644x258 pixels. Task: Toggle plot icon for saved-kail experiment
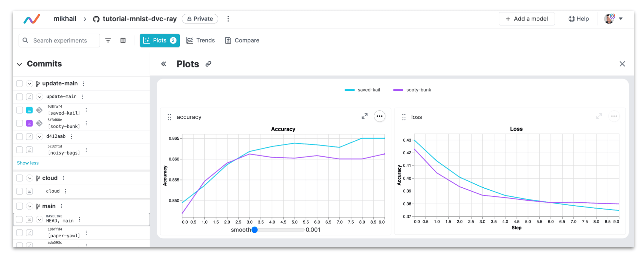(x=29, y=110)
